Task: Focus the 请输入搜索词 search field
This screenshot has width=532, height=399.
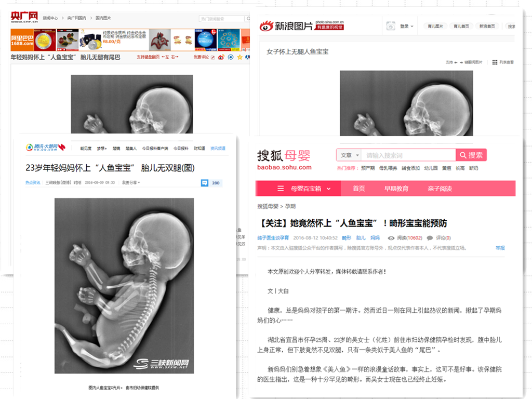Action: (x=408, y=155)
